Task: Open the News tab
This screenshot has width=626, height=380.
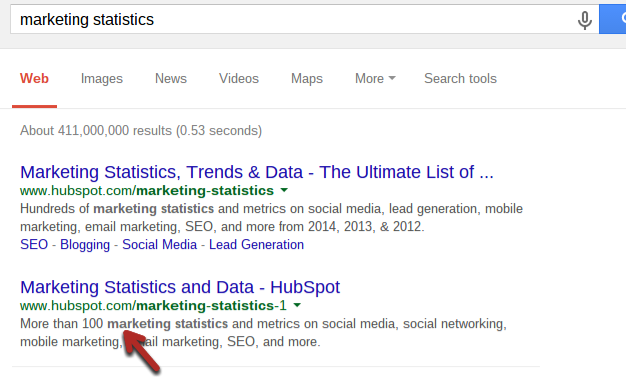Action: (x=171, y=79)
